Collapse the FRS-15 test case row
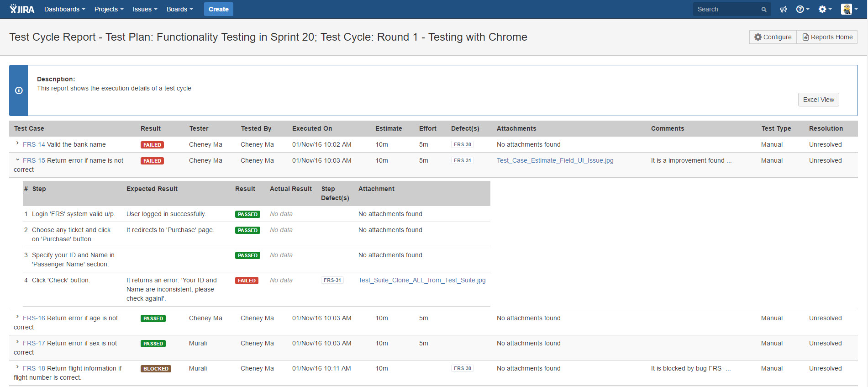The image size is (868, 387). tap(17, 159)
